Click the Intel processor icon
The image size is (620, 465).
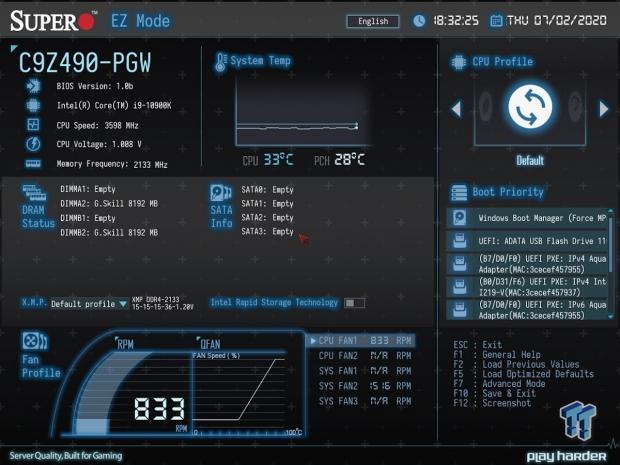[x=33, y=105]
